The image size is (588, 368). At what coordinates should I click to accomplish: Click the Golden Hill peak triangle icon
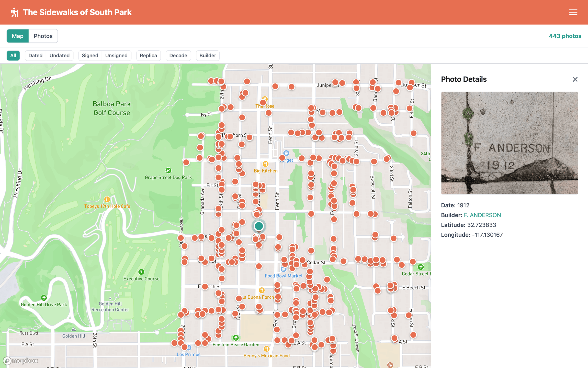74,329
